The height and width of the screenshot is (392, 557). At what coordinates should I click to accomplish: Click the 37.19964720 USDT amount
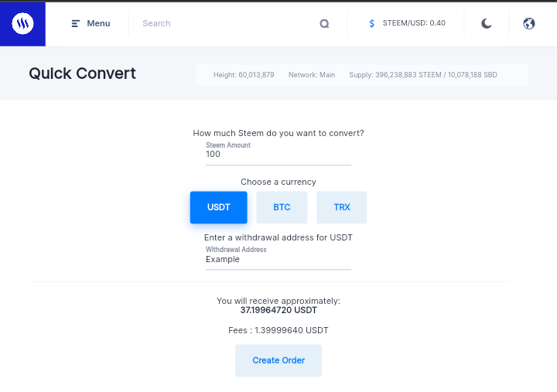(278, 310)
